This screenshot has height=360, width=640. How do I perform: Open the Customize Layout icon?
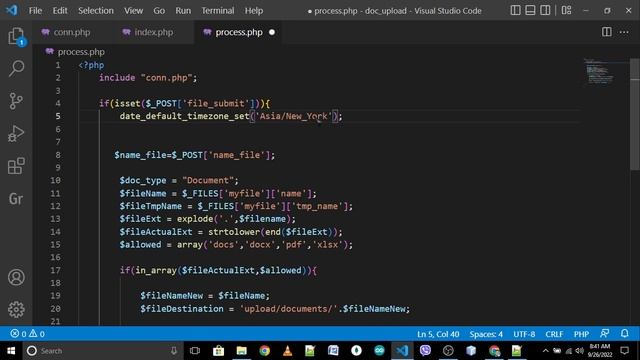click(567, 10)
